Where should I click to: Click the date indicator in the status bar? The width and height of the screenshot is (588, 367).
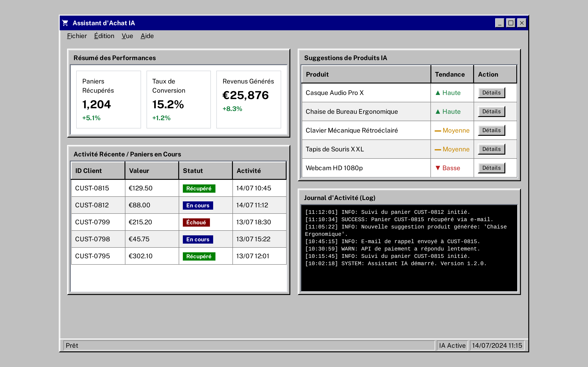(497, 345)
